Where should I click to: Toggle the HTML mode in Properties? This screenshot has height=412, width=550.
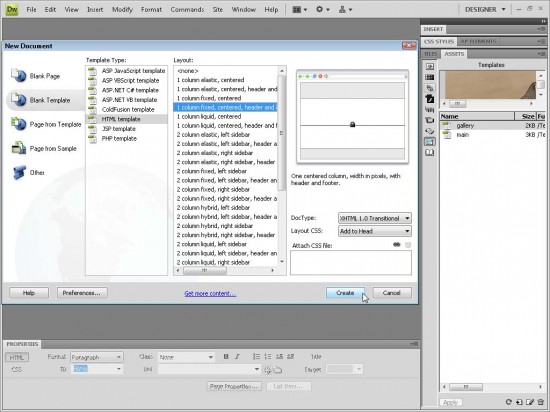pos(16,357)
